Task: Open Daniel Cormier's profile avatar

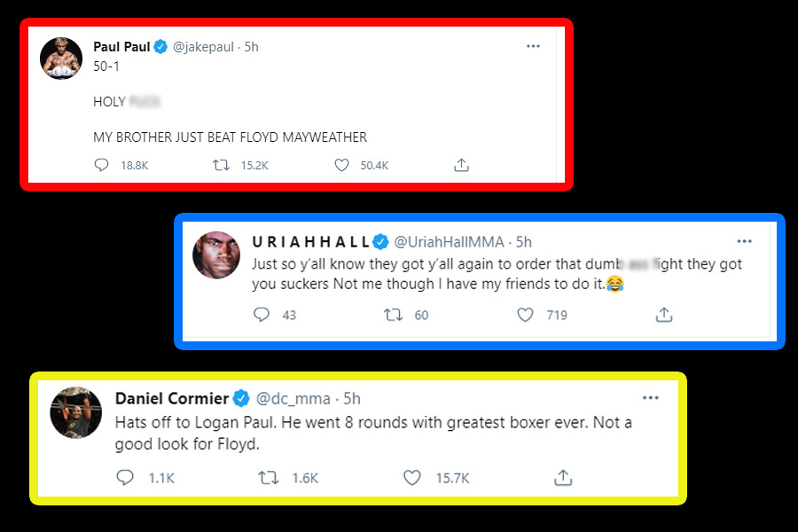Action: 75,411
